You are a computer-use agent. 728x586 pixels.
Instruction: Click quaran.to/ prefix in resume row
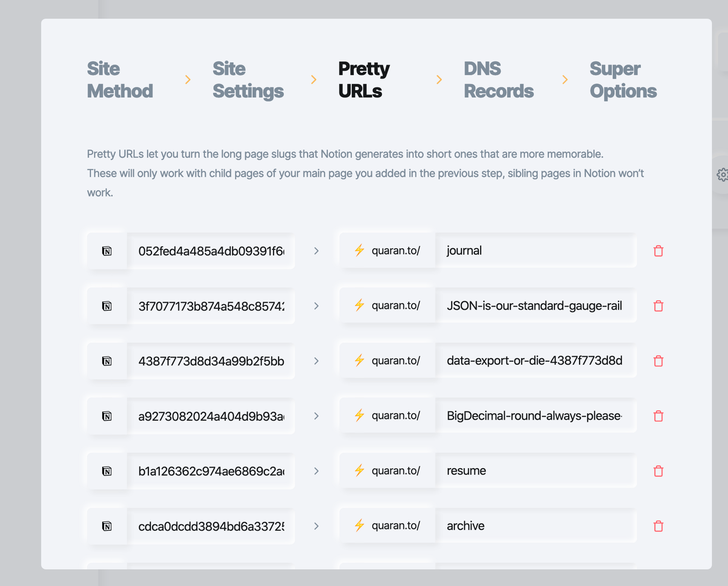pos(396,471)
